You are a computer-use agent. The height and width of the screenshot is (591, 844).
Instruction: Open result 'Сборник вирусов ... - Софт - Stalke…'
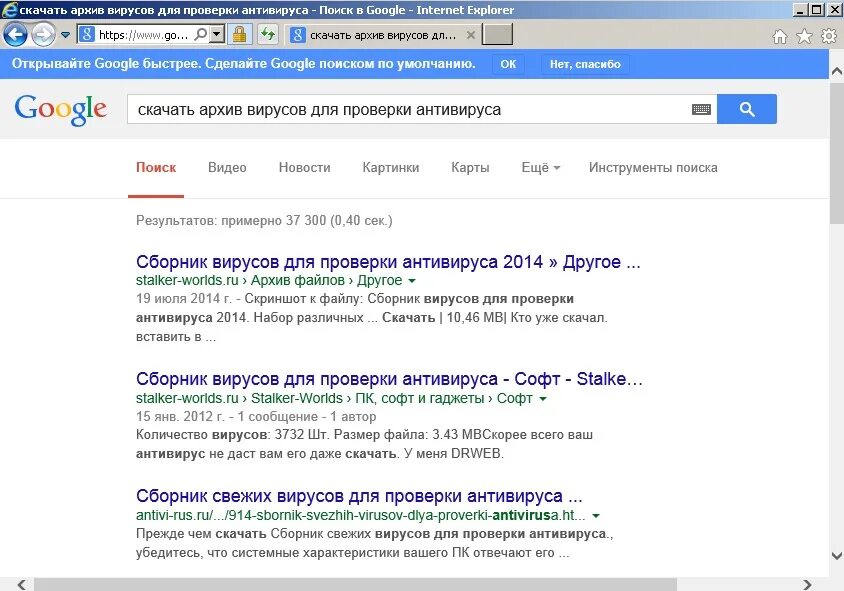pyautogui.click(x=389, y=379)
